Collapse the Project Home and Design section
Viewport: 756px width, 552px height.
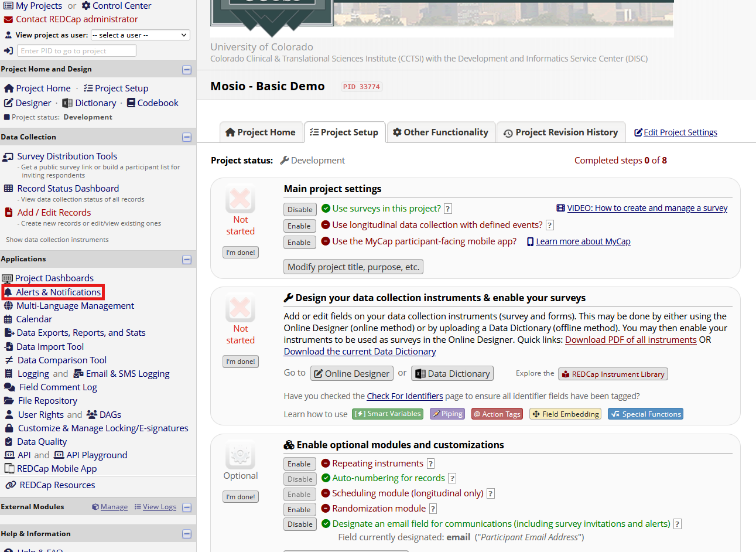click(187, 70)
